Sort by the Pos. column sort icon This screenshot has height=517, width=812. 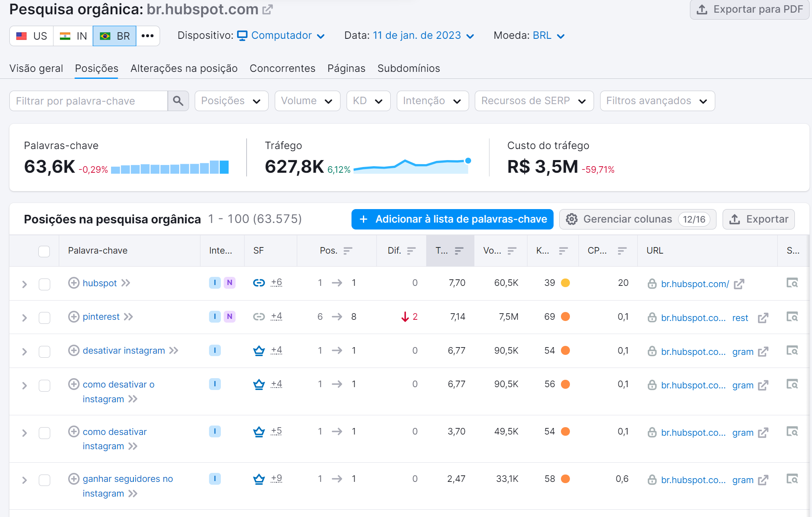click(348, 251)
